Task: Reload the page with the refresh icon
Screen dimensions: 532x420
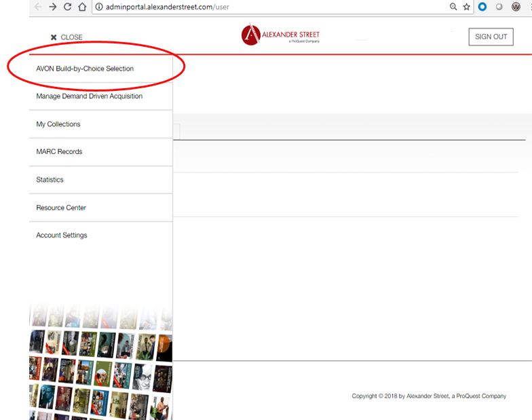Action: [x=67, y=7]
